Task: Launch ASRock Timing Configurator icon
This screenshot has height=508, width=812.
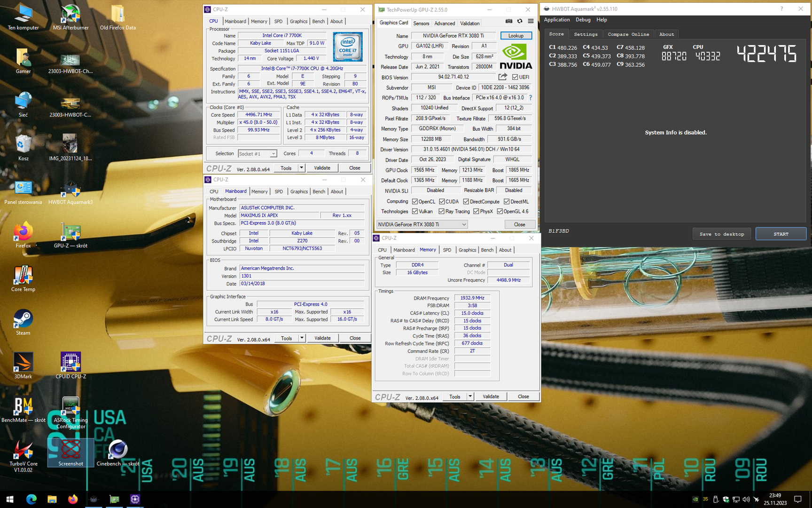Action: (70, 413)
